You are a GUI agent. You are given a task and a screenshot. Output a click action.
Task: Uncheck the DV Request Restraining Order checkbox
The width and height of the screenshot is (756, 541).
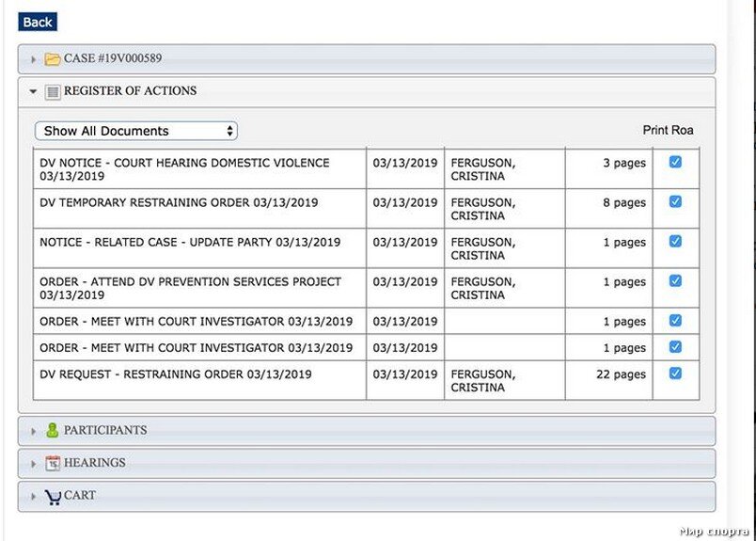[x=675, y=374]
